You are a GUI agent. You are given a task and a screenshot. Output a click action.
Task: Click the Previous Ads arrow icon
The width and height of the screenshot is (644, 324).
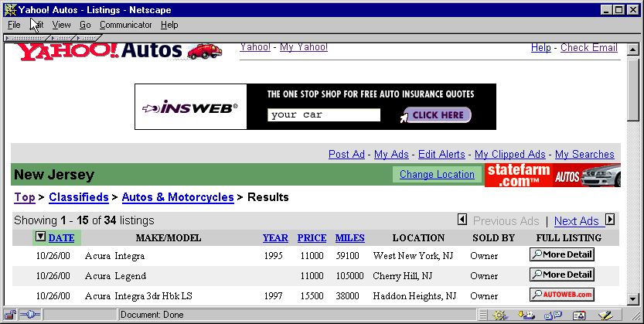pyautogui.click(x=462, y=220)
